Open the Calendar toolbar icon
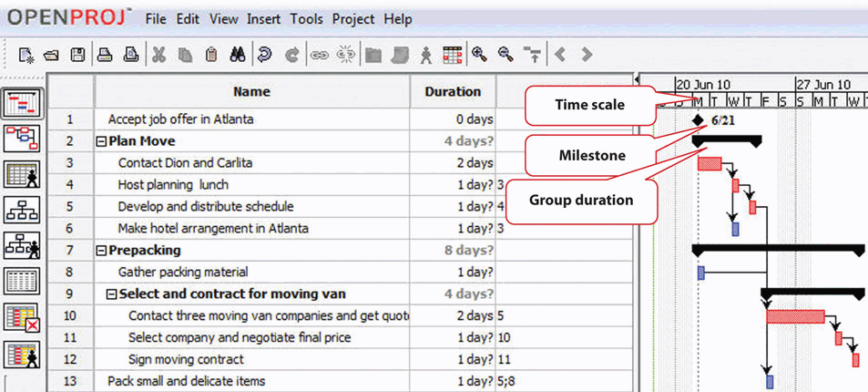Viewport: 868px width, 392px height. pos(453,55)
